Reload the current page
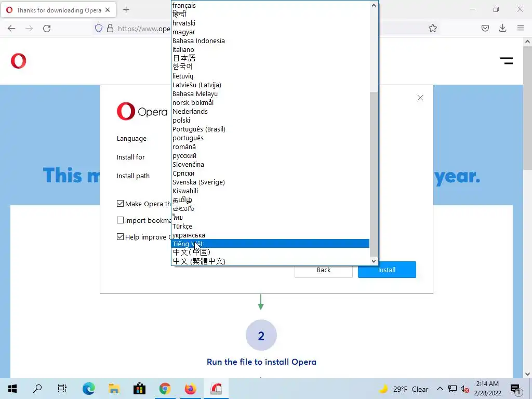Viewport: 532px width, 399px height. (47, 29)
